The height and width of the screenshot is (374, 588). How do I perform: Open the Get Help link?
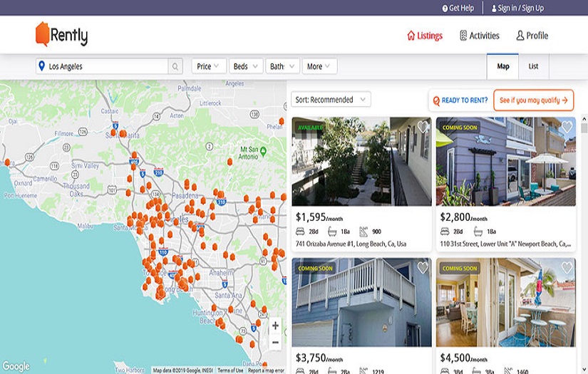coord(458,9)
